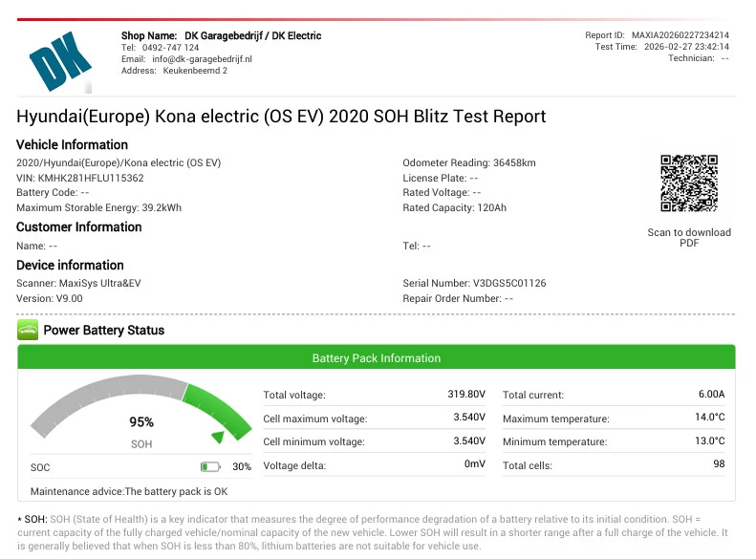
Task: Click the QR code to download PDF
Action: [689, 183]
